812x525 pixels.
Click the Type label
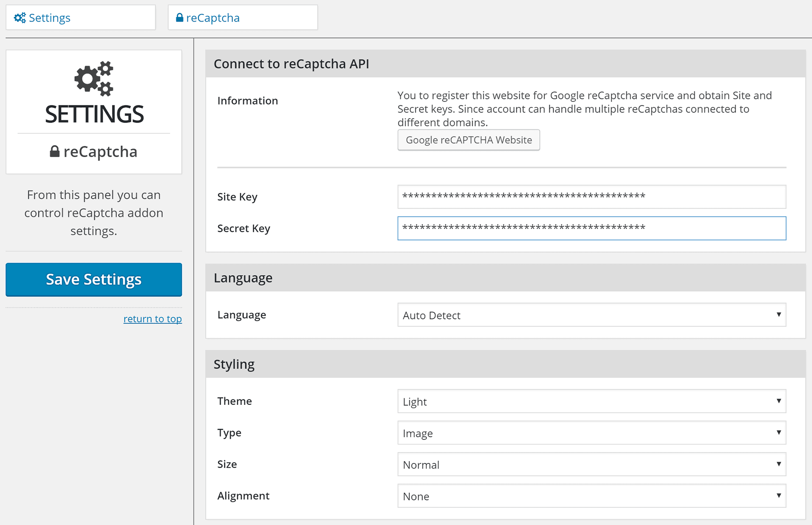click(x=229, y=433)
